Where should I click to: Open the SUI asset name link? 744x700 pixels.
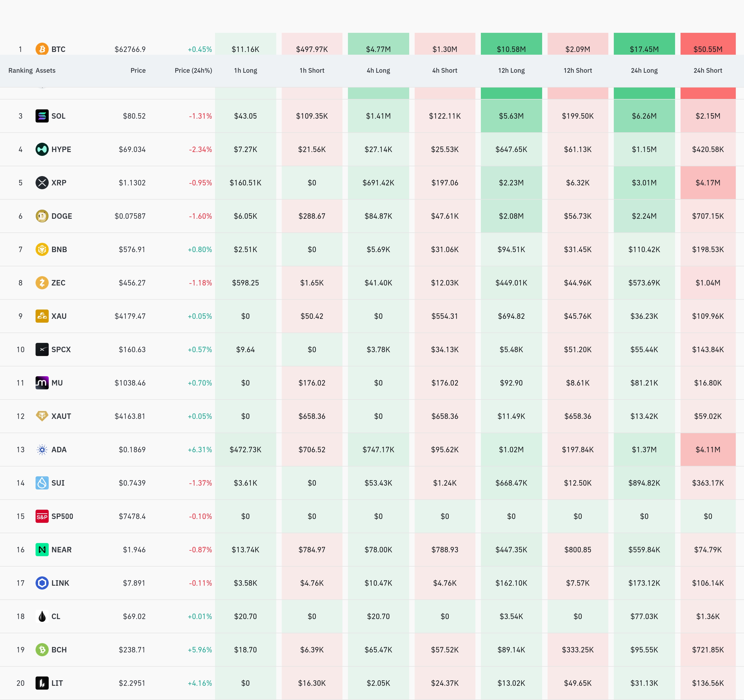58,483
